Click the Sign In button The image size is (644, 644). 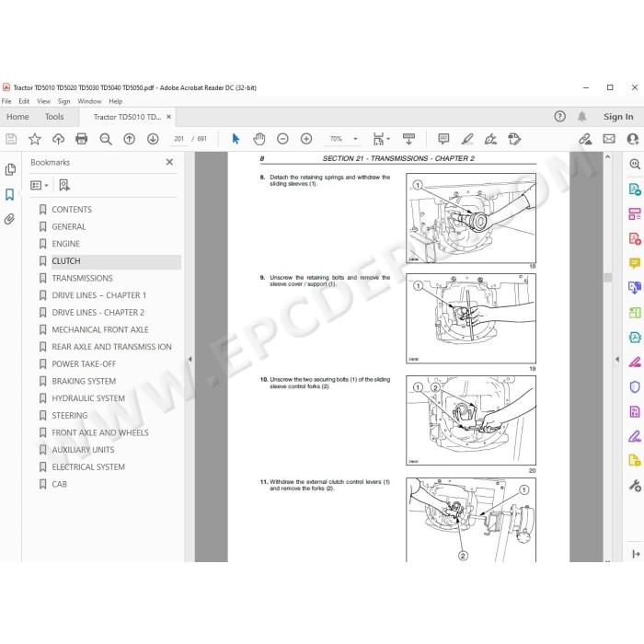point(618,117)
